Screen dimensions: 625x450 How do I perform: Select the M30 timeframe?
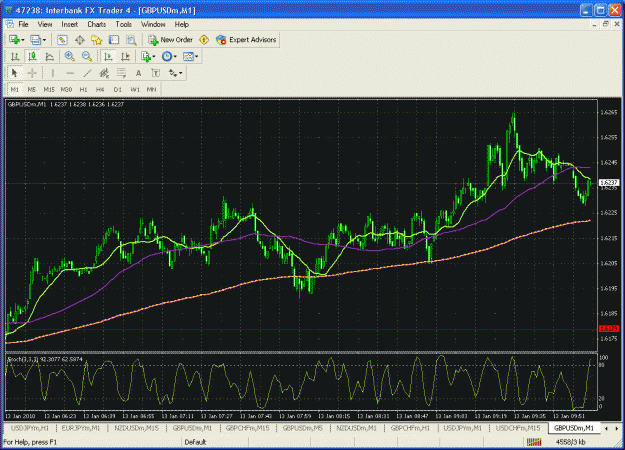pyautogui.click(x=66, y=89)
